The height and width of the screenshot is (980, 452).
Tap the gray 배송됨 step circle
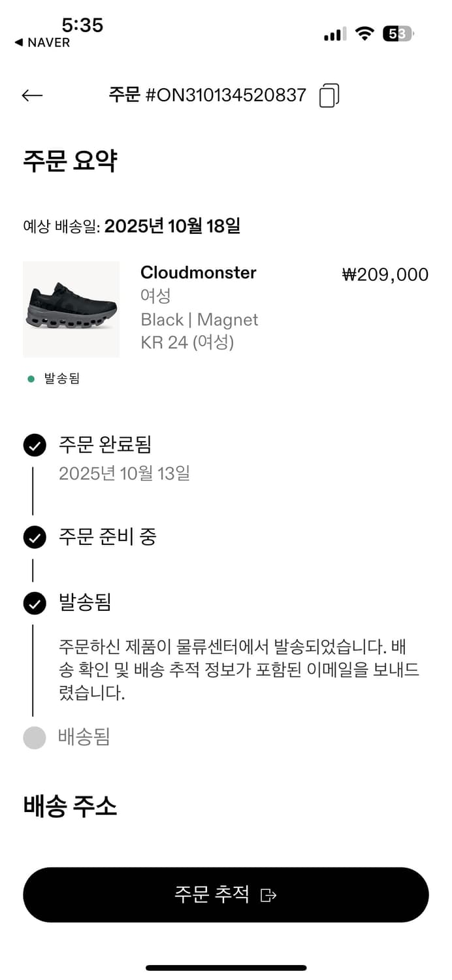[35, 738]
